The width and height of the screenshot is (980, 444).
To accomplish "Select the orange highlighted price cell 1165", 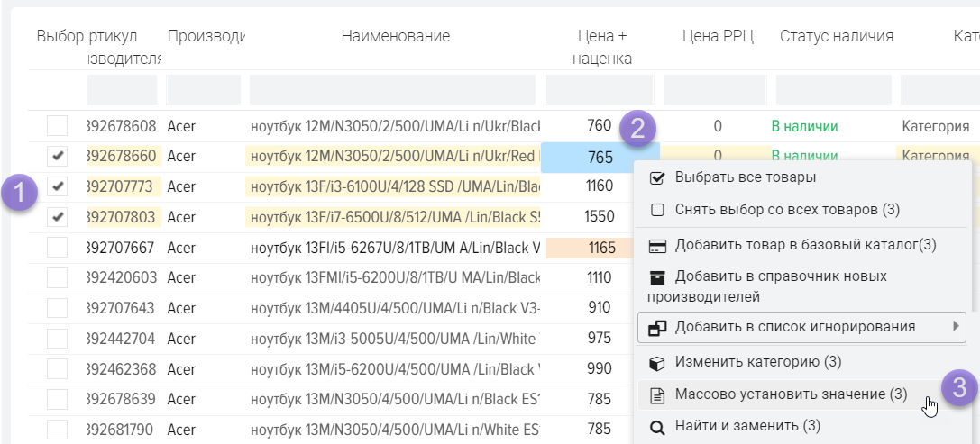I will click(x=600, y=248).
